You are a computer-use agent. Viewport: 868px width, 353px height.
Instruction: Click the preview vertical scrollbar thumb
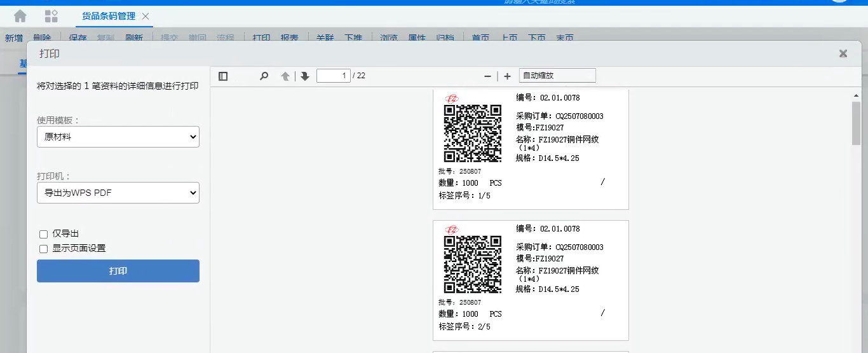point(856,122)
